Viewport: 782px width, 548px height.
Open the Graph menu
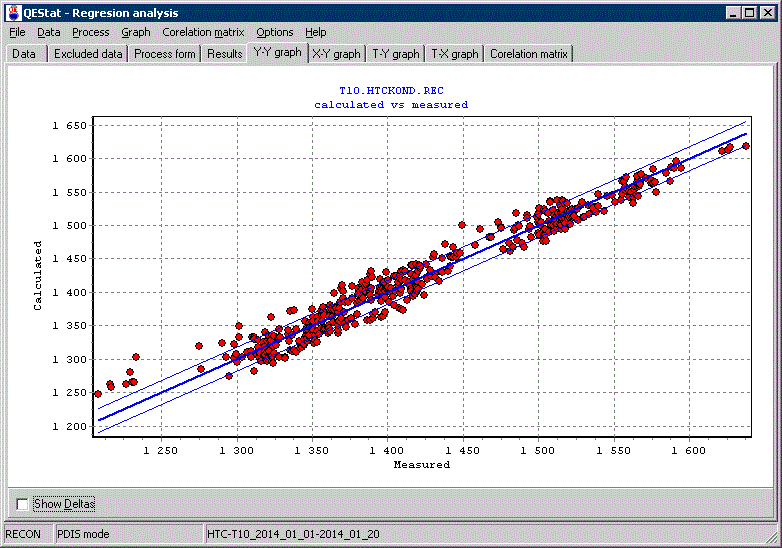pyautogui.click(x=136, y=32)
